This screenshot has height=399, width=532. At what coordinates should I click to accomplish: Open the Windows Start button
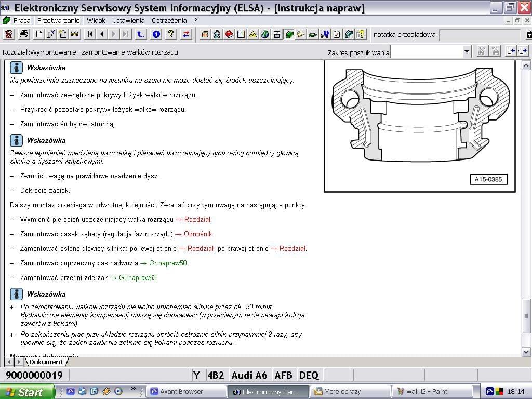(x=26, y=392)
